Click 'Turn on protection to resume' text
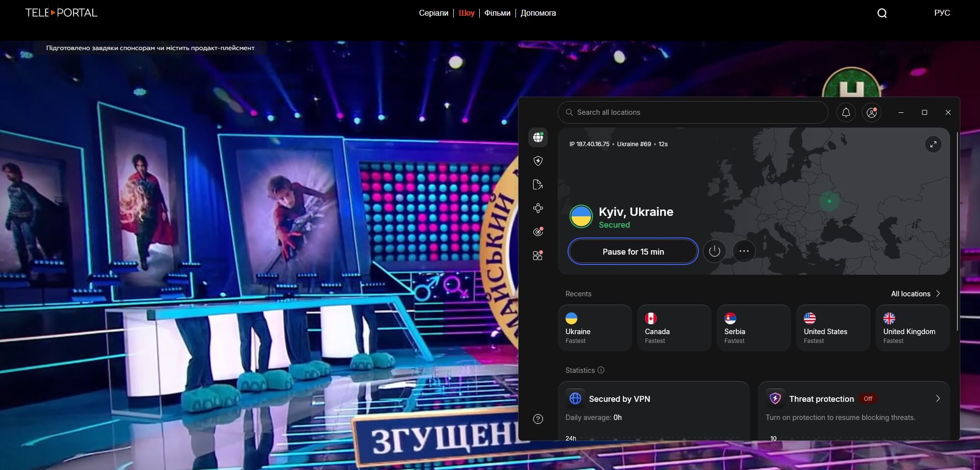Viewport: 980px width, 470px height. click(x=841, y=418)
